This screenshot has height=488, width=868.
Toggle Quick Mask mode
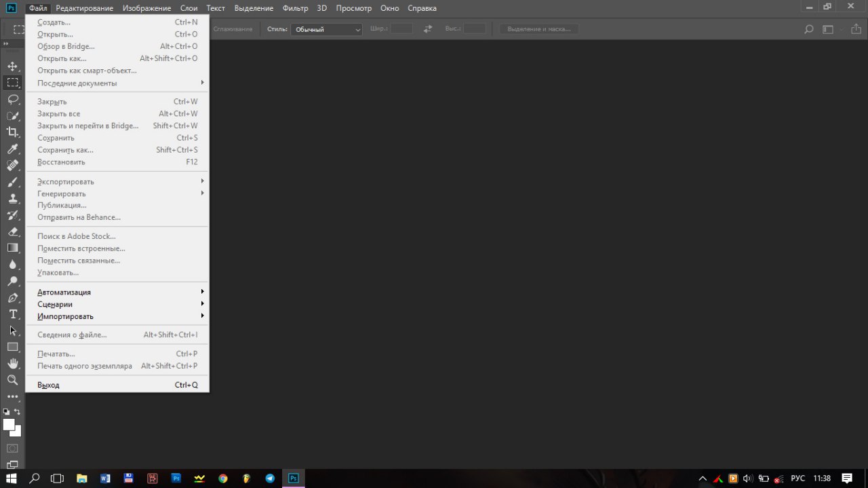12,449
